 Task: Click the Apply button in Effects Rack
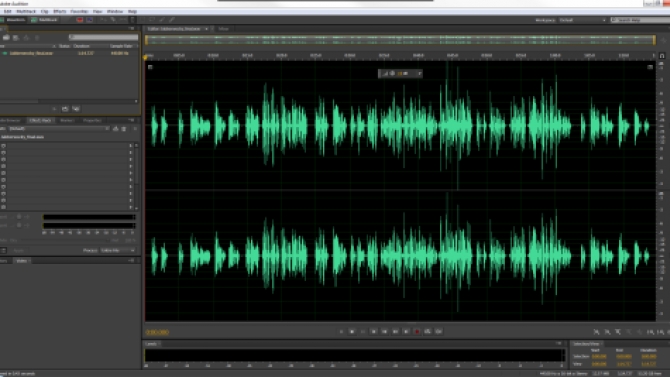[x=18, y=250]
